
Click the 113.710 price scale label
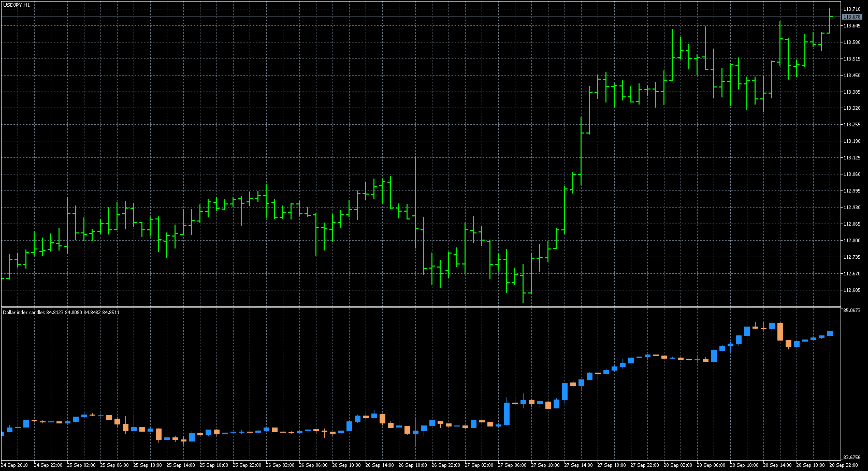[x=852, y=9]
